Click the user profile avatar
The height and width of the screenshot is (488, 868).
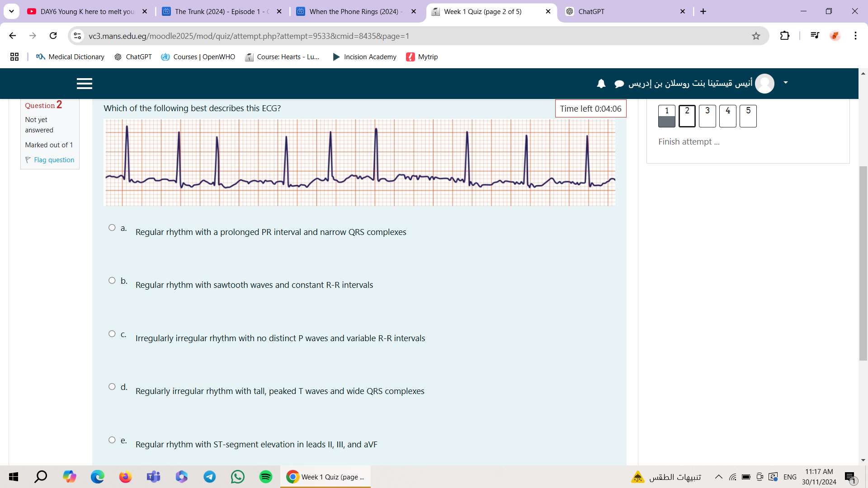(x=765, y=83)
